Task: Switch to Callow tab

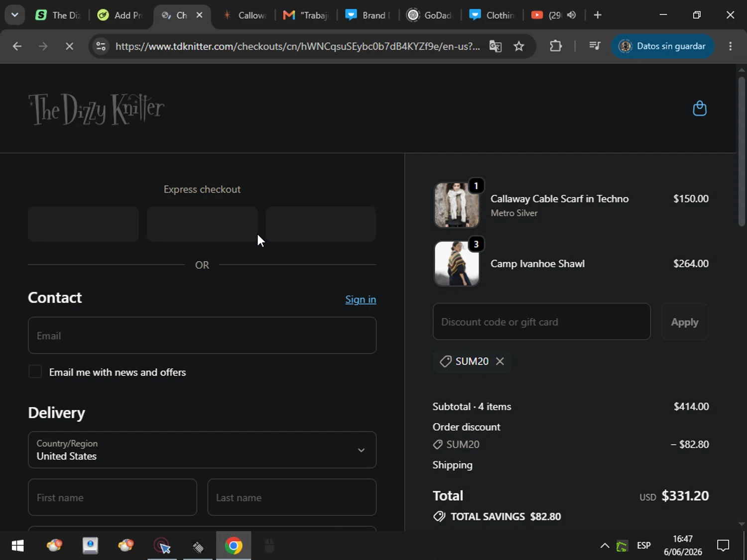Action: (246, 15)
